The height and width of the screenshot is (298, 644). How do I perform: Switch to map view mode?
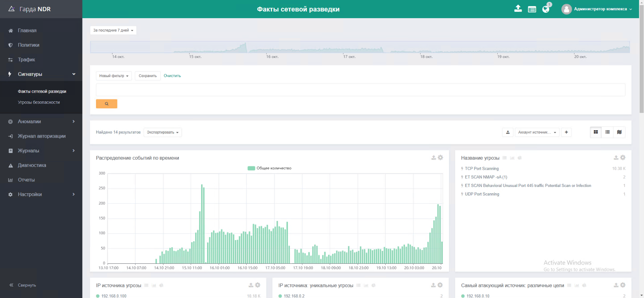click(x=619, y=132)
